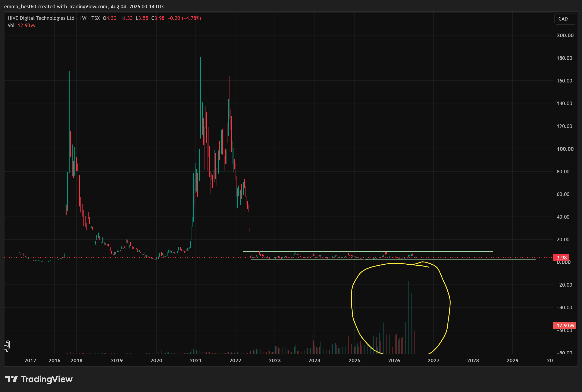Select the low value L3.55 in the legend

[142, 18]
